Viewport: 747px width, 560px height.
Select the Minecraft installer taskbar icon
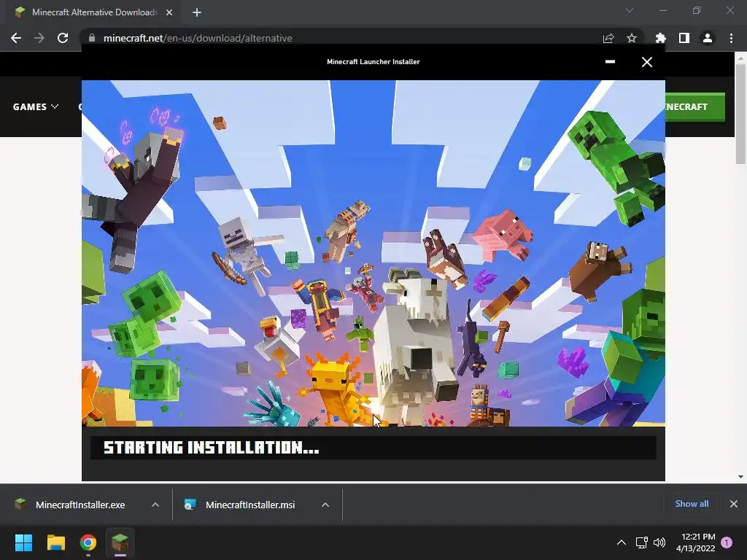coord(120,542)
